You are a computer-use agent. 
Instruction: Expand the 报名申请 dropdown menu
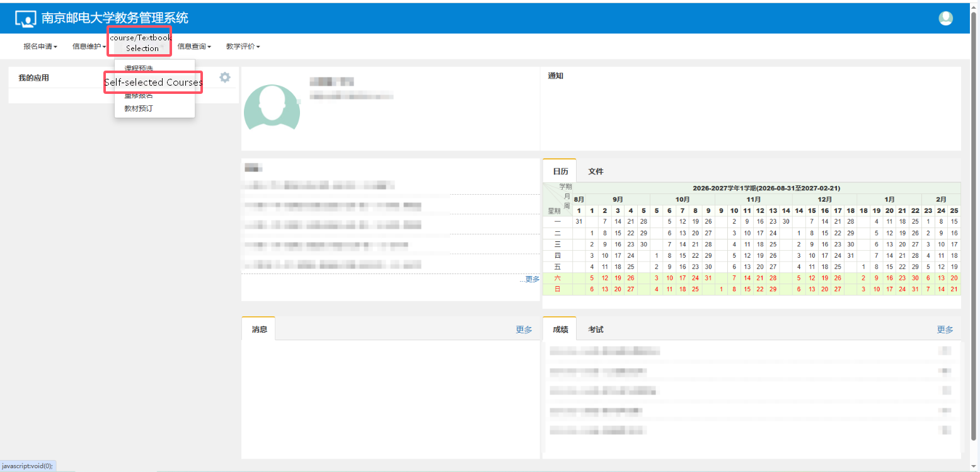pos(40,46)
